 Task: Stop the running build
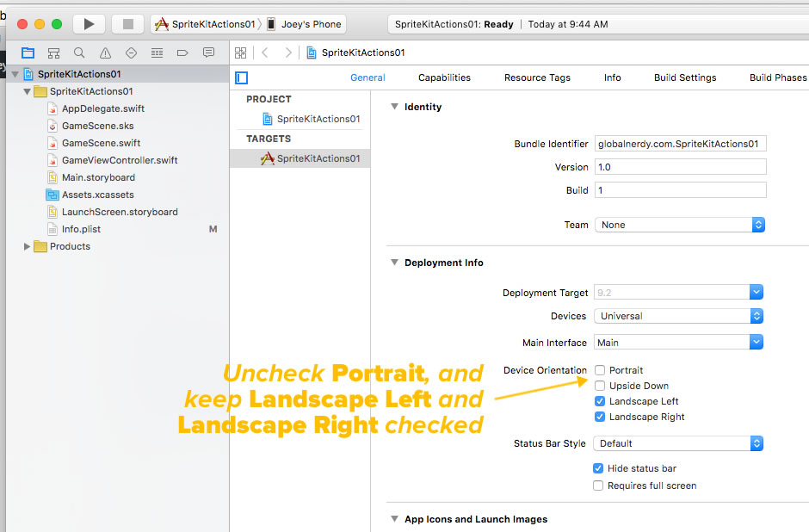128,24
